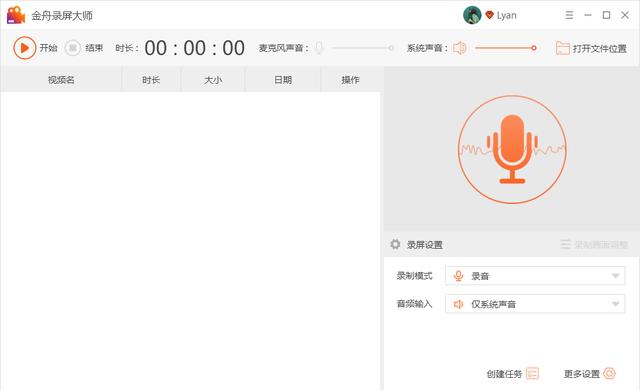Adjust the 系统声音 volume slider
Viewport: 640px width, 390px height.
[506, 48]
